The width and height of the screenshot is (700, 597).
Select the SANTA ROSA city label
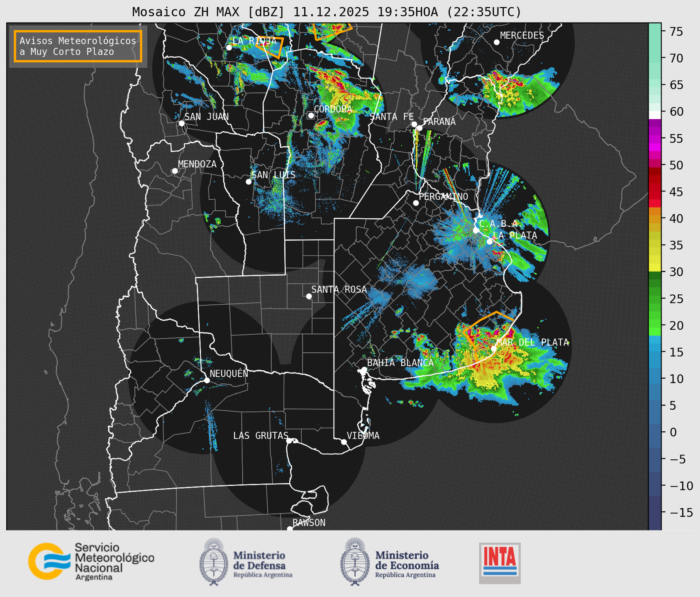click(x=339, y=289)
